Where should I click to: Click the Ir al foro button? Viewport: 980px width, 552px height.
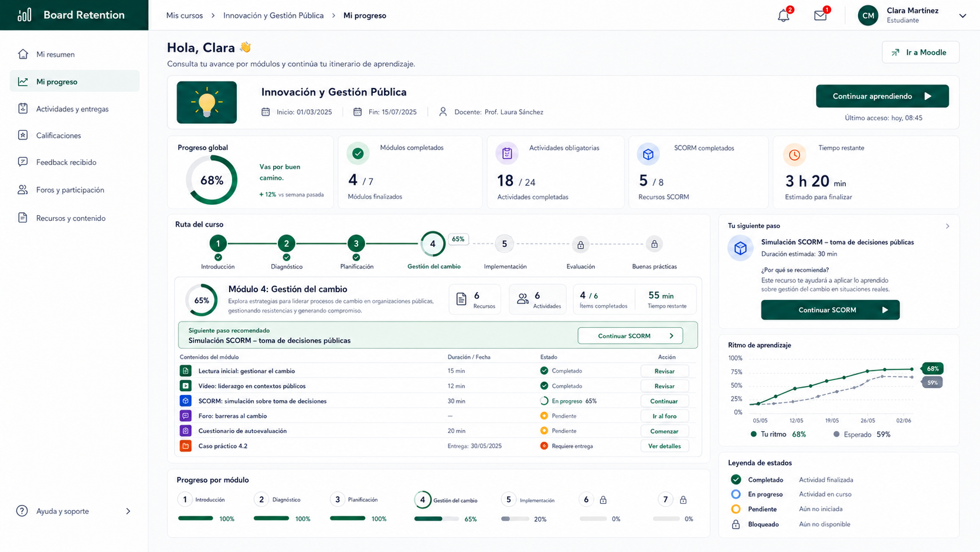664,416
